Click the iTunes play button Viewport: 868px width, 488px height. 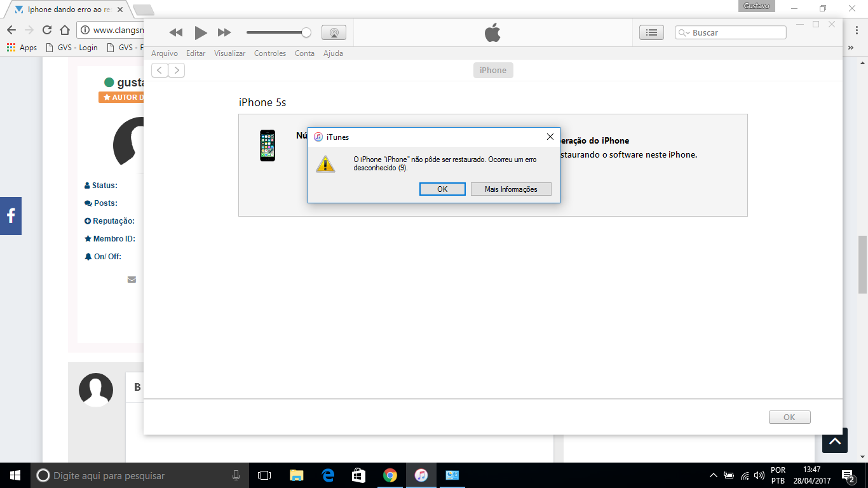201,32
